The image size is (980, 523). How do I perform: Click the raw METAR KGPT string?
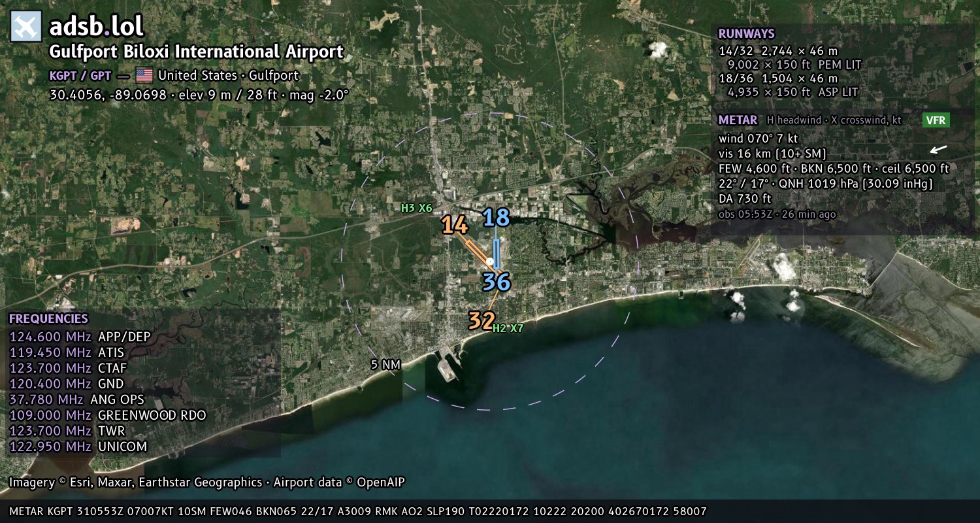point(358,511)
